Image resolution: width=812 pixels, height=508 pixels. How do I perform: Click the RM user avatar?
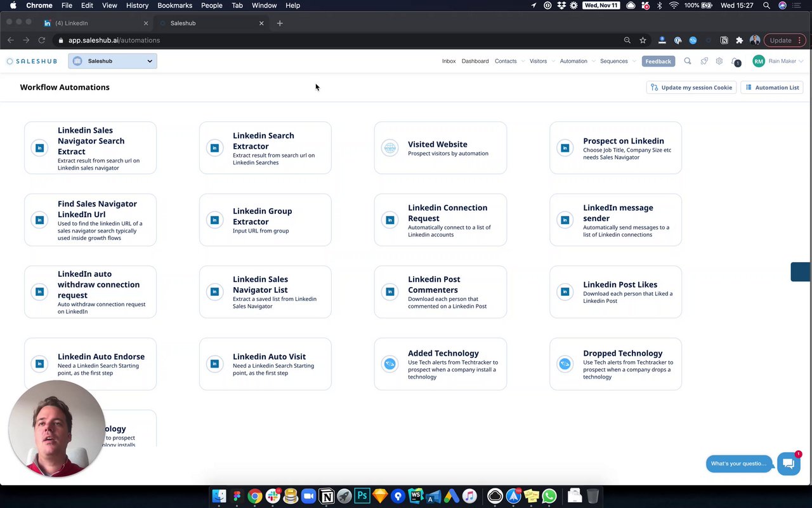(x=759, y=61)
